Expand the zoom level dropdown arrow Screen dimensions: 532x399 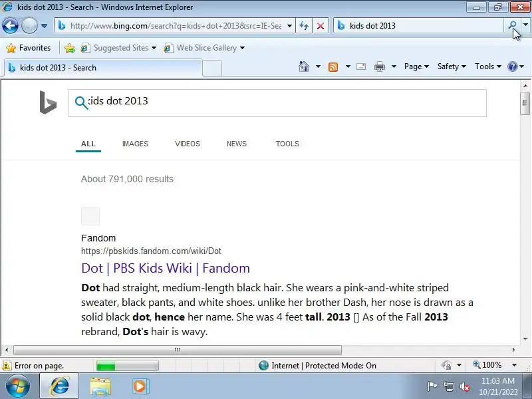point(514,365)
